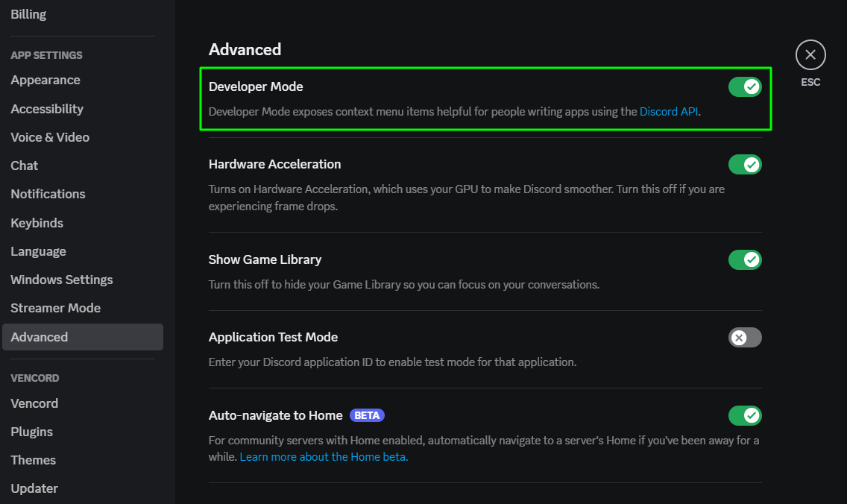Enable the Application Test Mode switch
This screenshot has height=504, width=847.
(745, 338)
